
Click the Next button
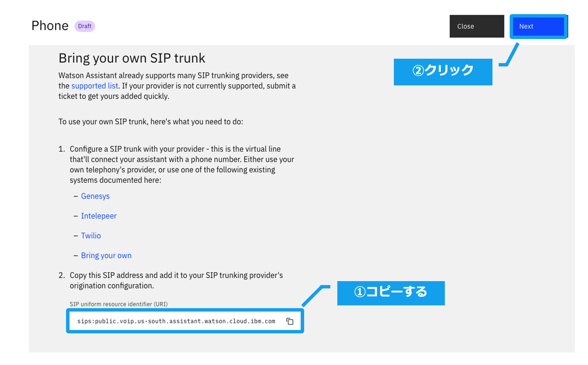tap(539, 26)
